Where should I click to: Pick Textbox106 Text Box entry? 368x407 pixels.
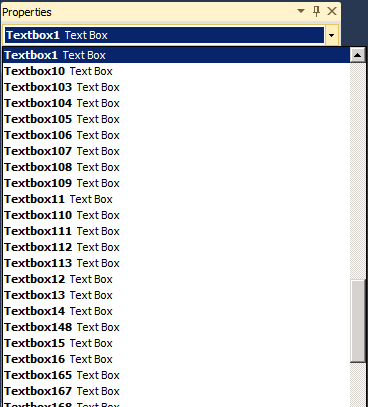click(x=176, y=135)
